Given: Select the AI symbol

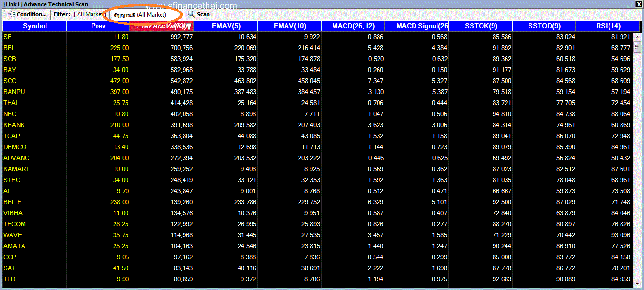Looking at the screenshot, I should pos(6,191).
